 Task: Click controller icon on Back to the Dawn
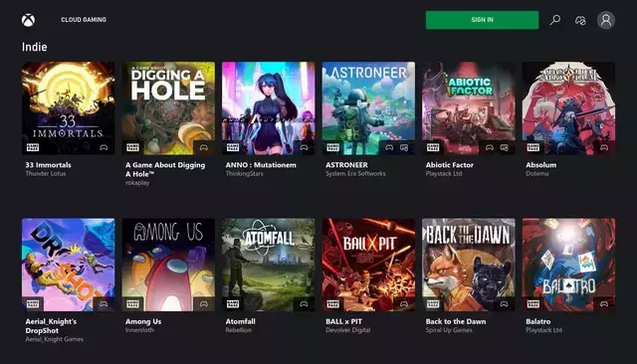(505, 304)
